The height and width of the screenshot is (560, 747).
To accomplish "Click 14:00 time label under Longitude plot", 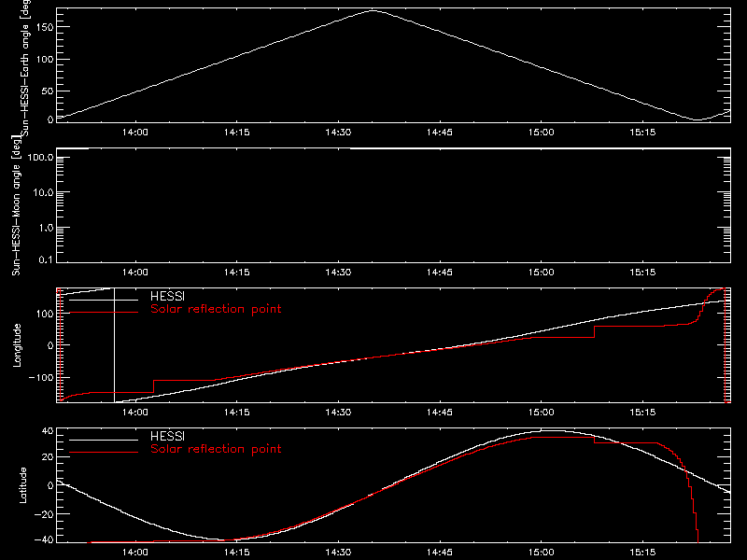I will tap(135, 412).
